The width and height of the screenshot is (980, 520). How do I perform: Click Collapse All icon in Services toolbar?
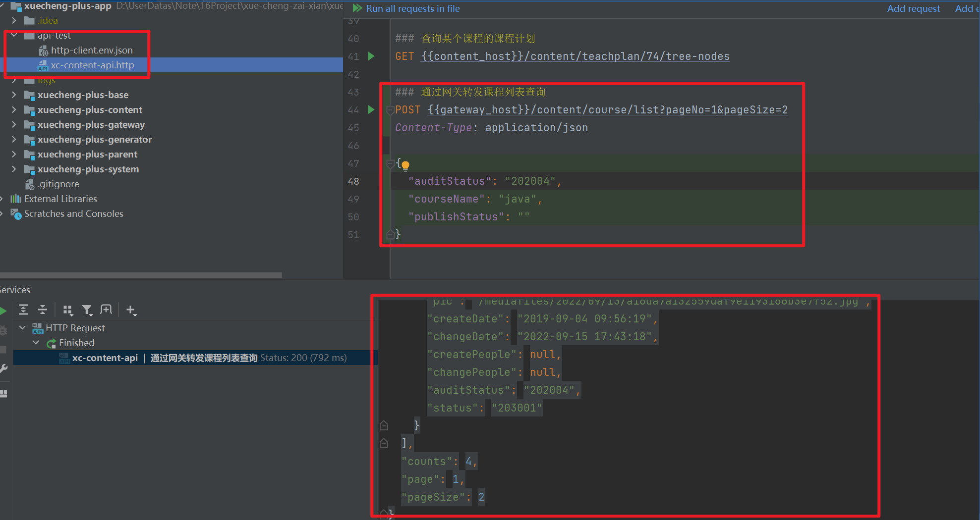[43, 310]
